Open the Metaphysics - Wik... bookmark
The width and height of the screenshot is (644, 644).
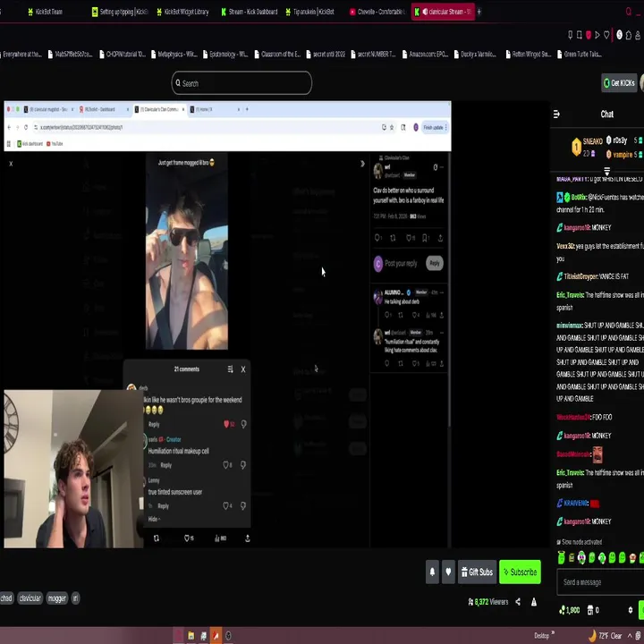[x=174, y=55]
